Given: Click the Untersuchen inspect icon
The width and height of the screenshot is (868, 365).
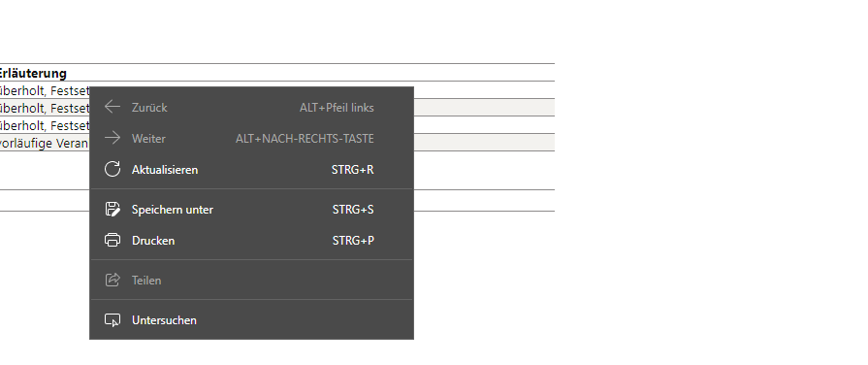Looking at the screenshot, I should (x=113, y=320).
